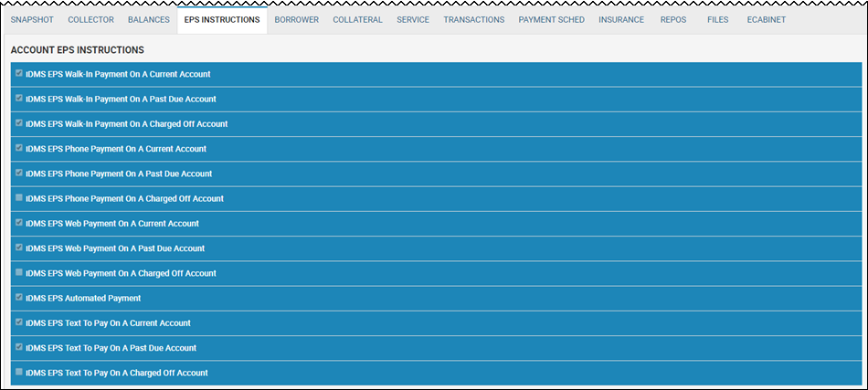The image size is (868, 390).
Task: Click 'IDMS EPS Web Payment On A Current Account' text
Action: pyautogui.click(x=112, y=224)
